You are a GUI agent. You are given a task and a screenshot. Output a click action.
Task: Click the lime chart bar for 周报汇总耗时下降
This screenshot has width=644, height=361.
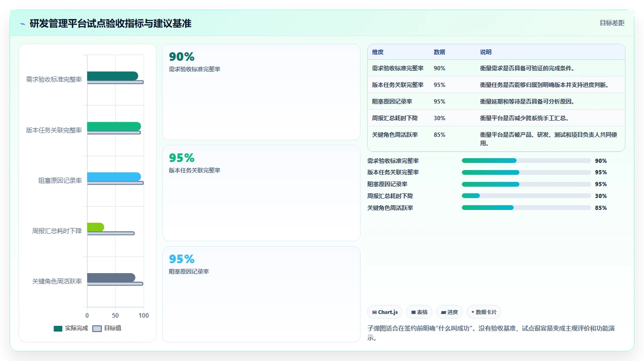tap(96, 227)
